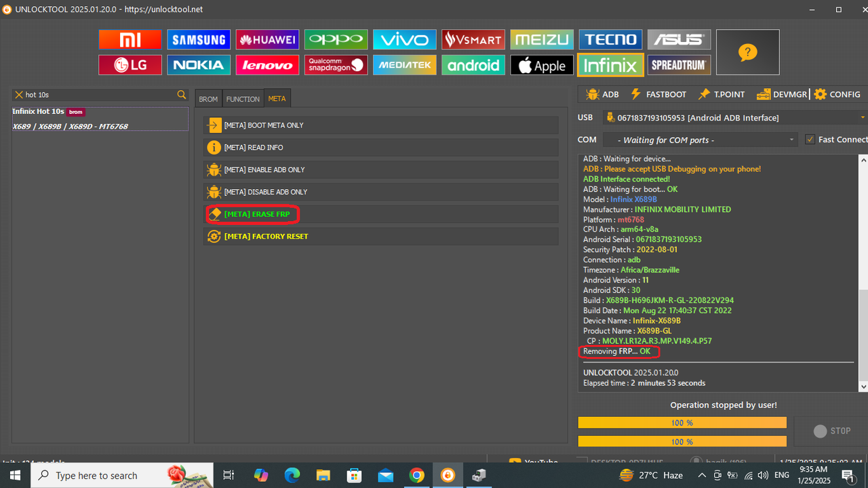
Task: Switch to the FUNCTION tab
Action: [243, 99]
